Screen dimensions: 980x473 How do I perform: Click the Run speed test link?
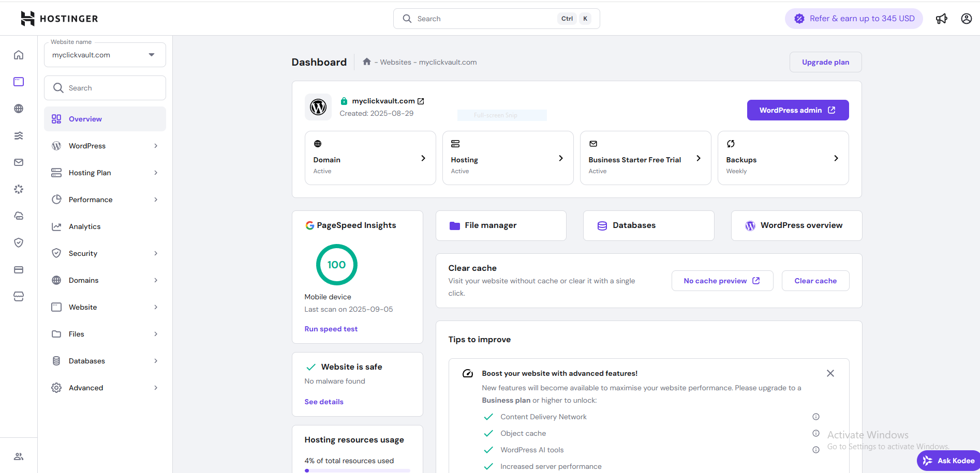tap(331, 329)
